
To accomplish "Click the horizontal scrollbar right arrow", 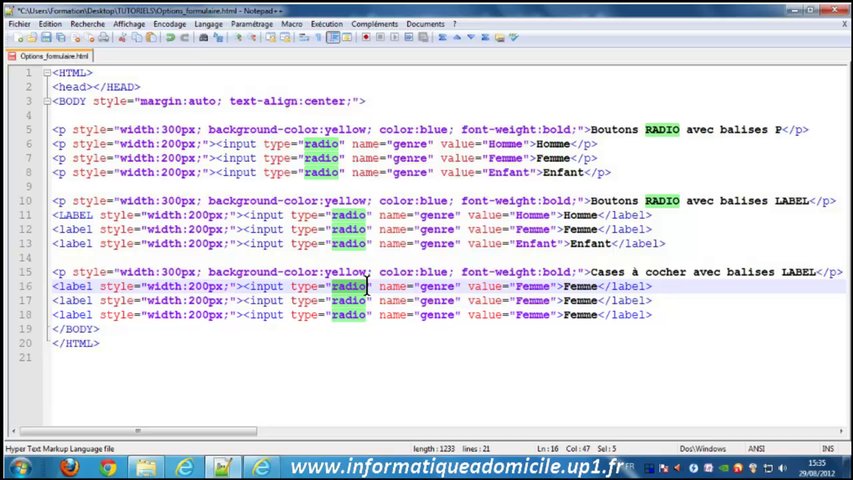I will 841,431.
